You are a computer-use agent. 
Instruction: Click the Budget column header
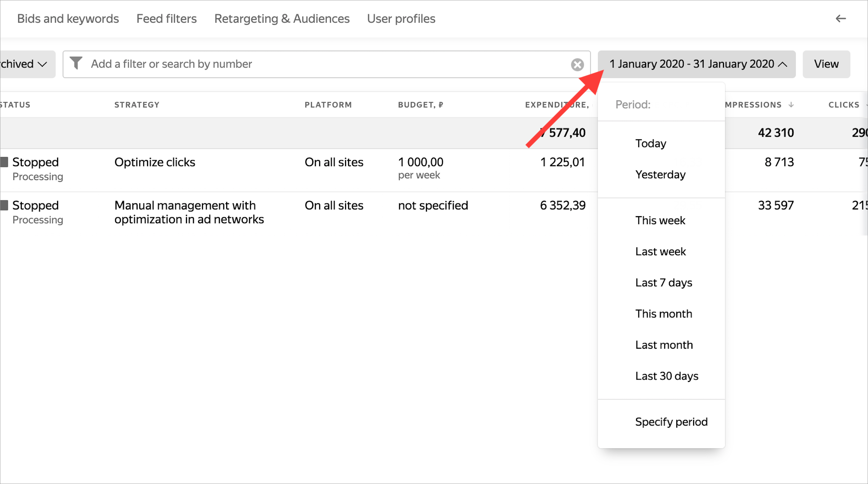[x=421, y=105]
